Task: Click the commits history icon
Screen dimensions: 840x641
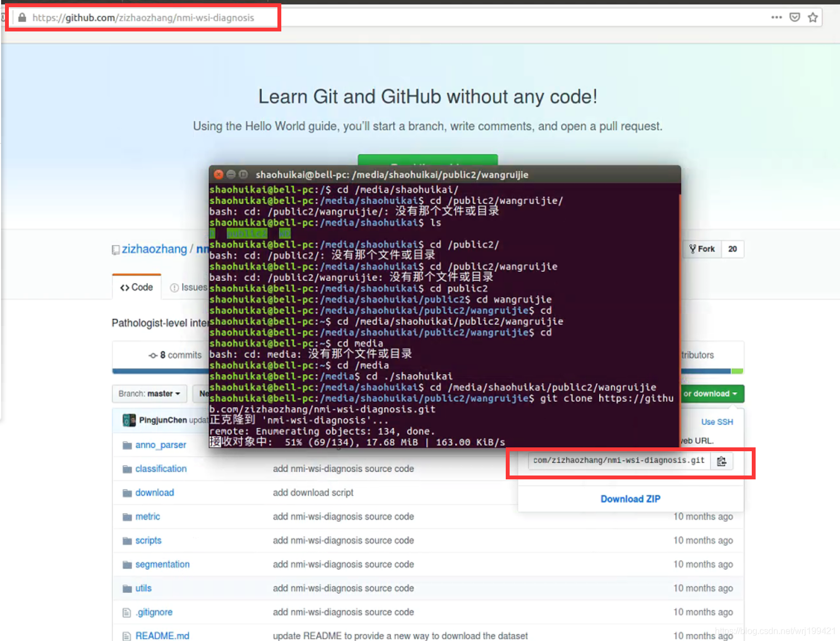Action: tap(153, 355)
